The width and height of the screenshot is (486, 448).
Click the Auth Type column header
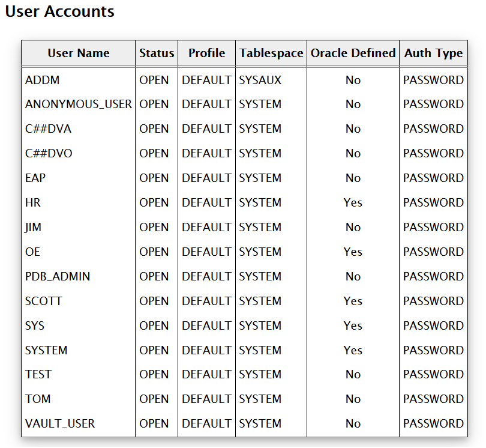point(433,53)
